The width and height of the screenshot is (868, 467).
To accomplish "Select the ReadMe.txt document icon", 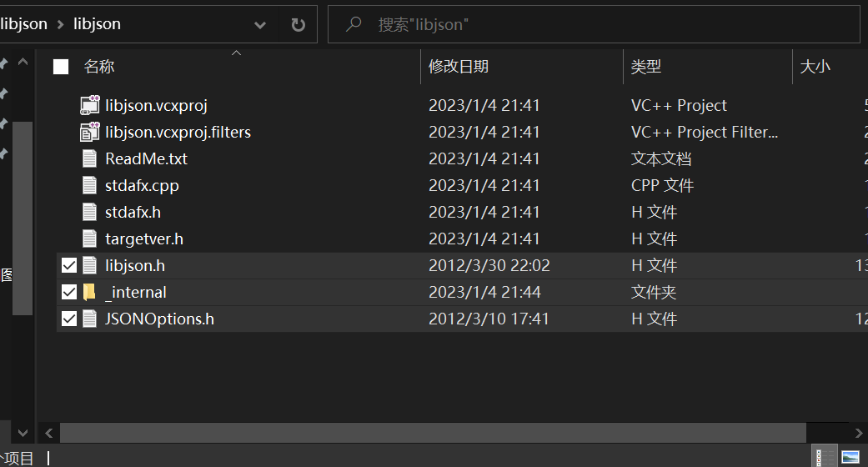I will [x=89, y=159].
